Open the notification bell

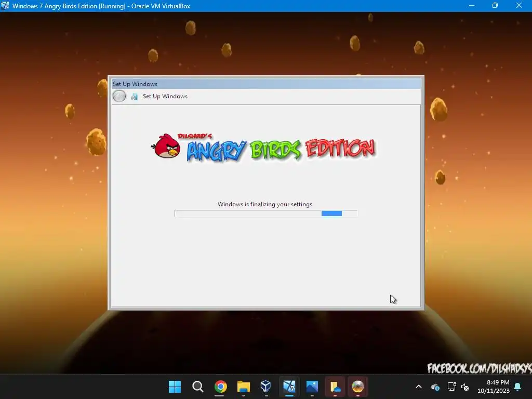click(x=518, y=387)
